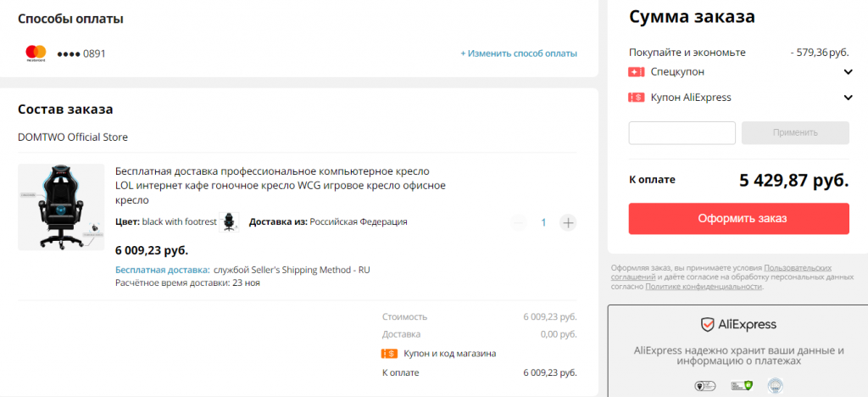
Task: Decrease item quantity with minus button
Action: [x=519, y=223]
